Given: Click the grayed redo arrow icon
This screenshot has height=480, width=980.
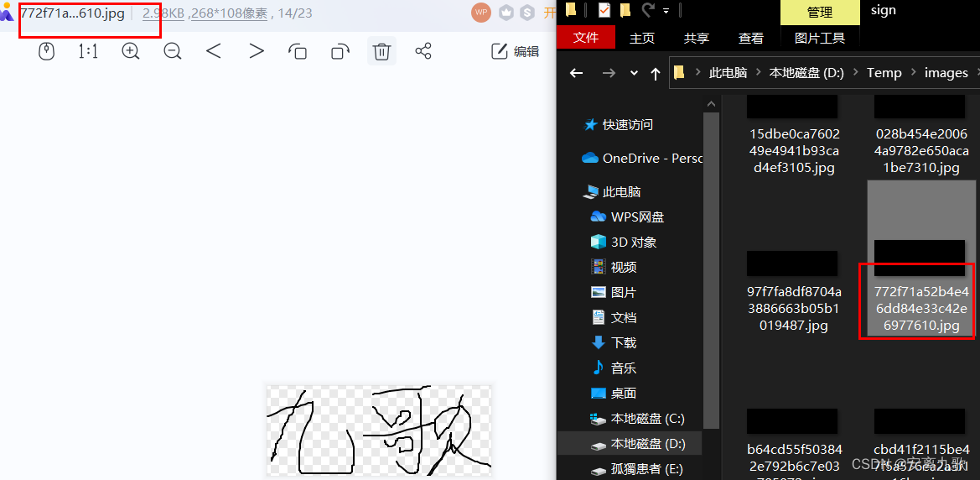Looking at the screenshot, I should click(x=647, y=10).
